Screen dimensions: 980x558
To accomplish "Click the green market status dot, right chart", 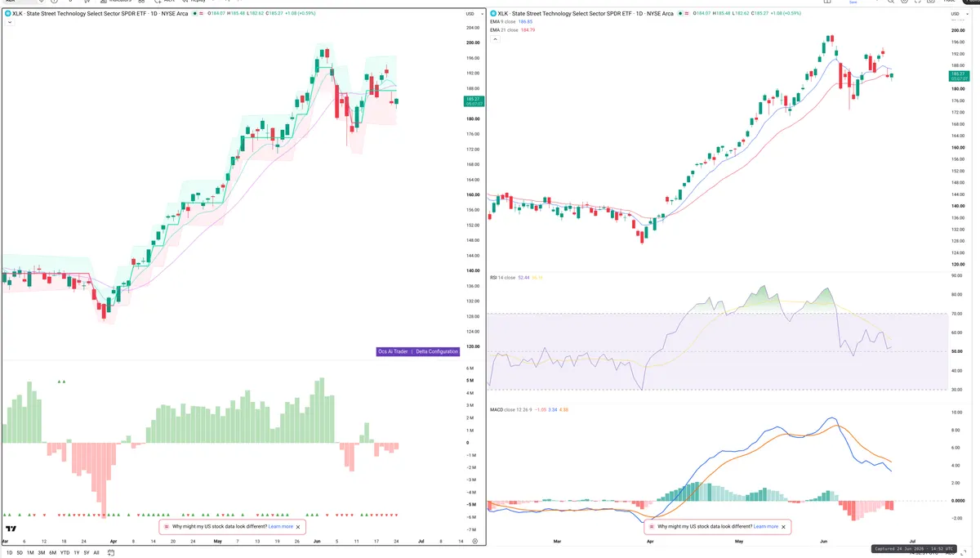I will click(679, 13).
